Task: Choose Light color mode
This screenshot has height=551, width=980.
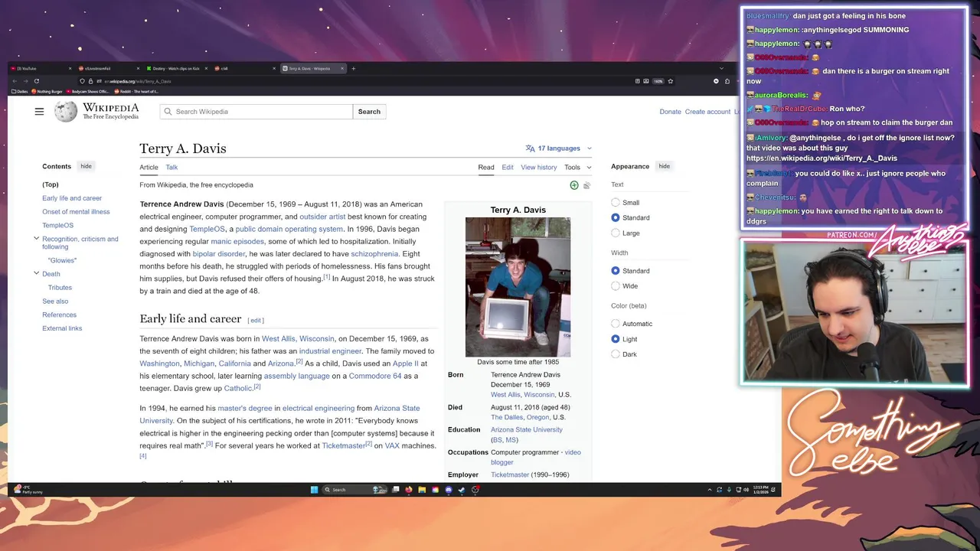Action: [x=616, y=339]
